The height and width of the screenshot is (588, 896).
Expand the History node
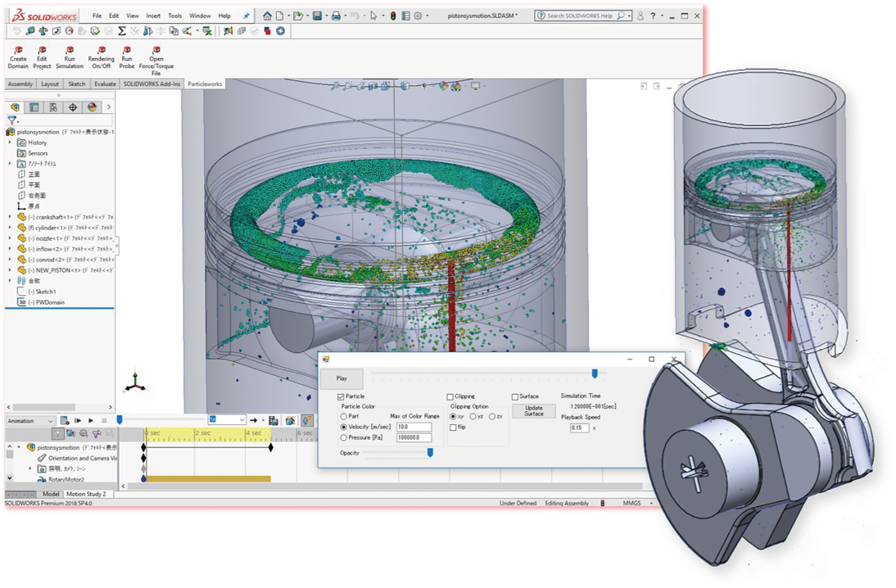click(11, 142)
